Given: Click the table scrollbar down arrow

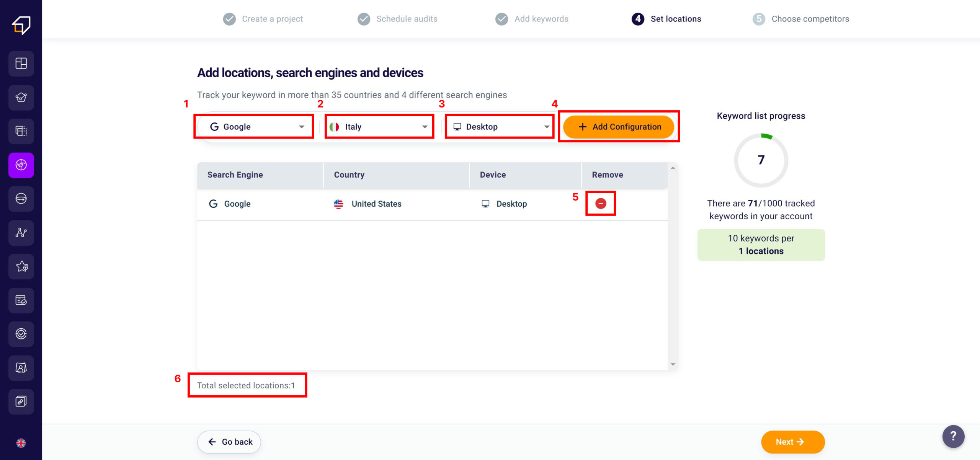Looking at the screenshot, I should pyautogui.click(x=673, y=364).
